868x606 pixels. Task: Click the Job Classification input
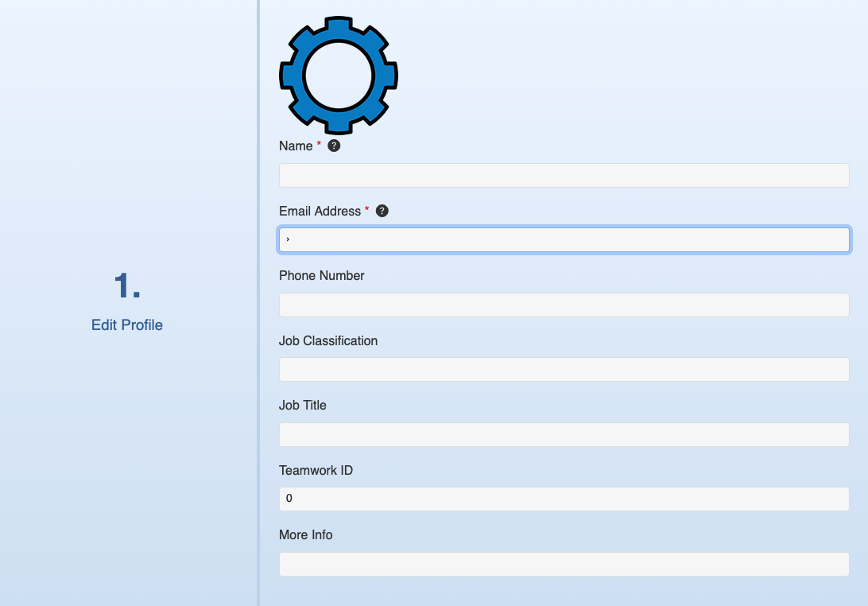tap(564, 370)
